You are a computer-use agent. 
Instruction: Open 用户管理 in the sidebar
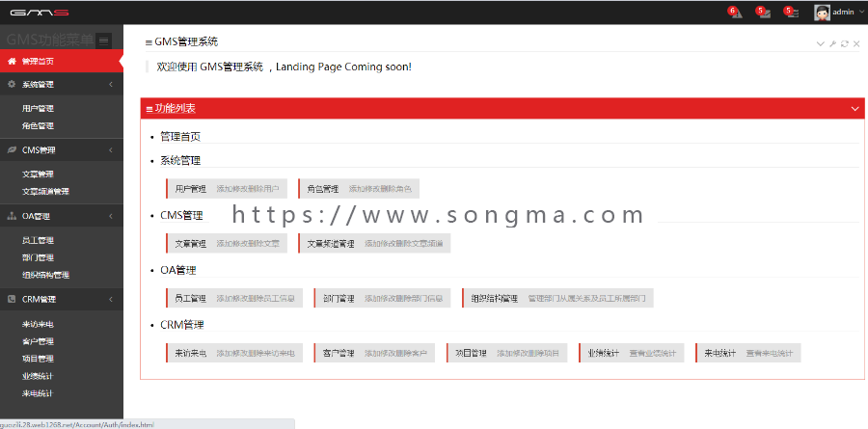pyautogui.click(x=38, y=109)
